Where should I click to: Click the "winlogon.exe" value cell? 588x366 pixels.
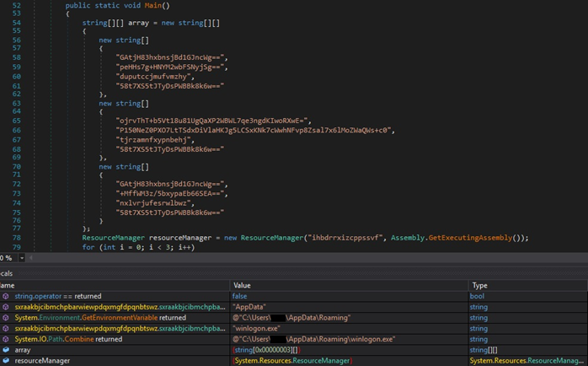[x=256, y=328]
